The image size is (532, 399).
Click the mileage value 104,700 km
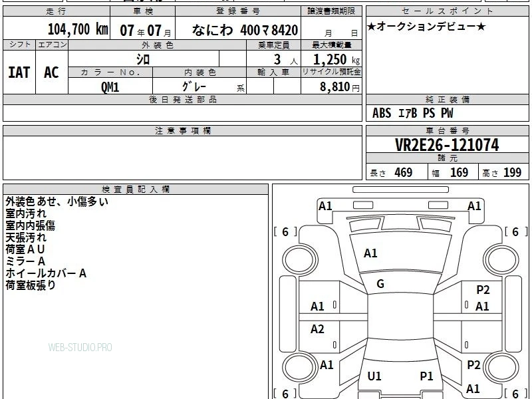[x=78, y=29]
